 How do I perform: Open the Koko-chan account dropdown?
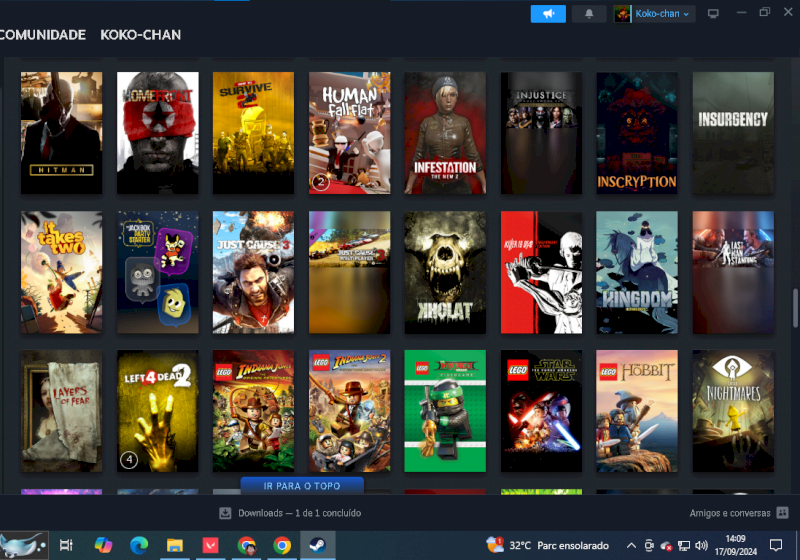pyautogui.click(x=662, y=14)
